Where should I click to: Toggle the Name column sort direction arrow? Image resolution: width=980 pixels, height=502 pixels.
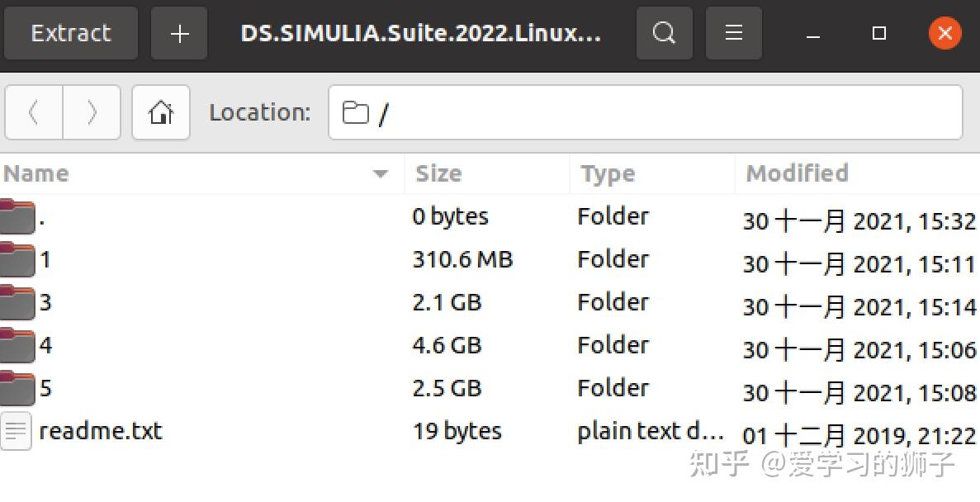[x=381, y=174]
